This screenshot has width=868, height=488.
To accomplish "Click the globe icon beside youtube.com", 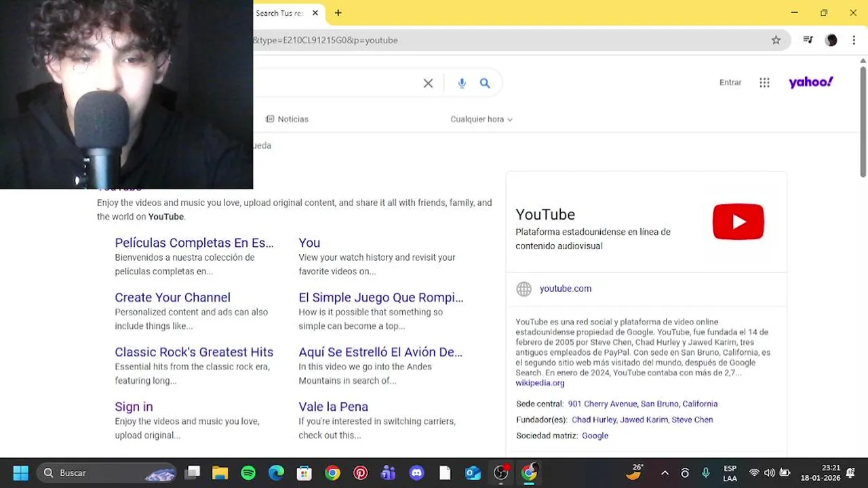I will point(524,289).
